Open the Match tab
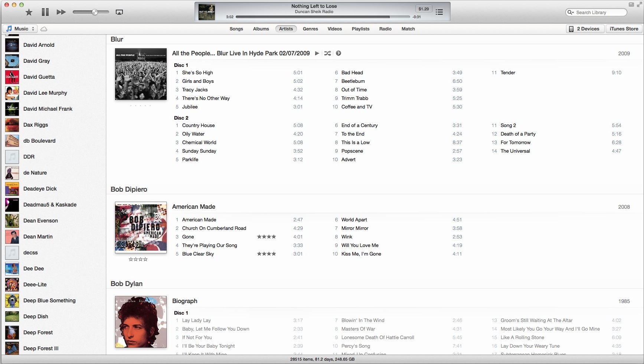644x364 pixels. (x=408, y=29)
